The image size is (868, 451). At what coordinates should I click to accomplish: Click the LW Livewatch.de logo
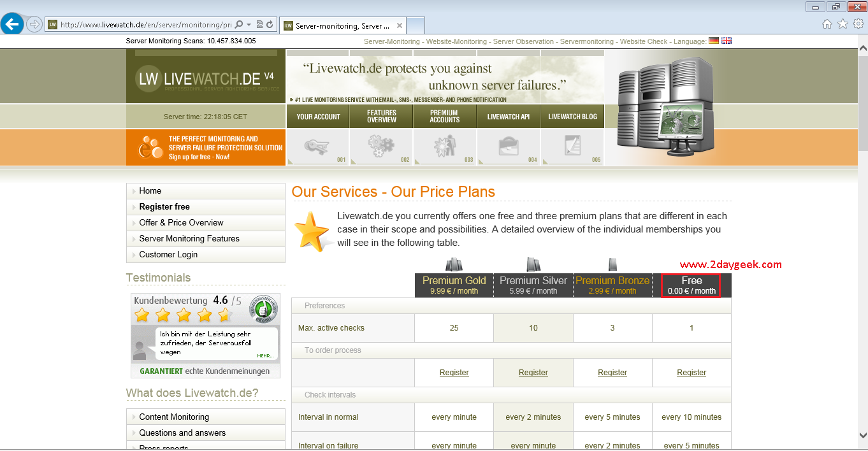[x=206, y=80]
